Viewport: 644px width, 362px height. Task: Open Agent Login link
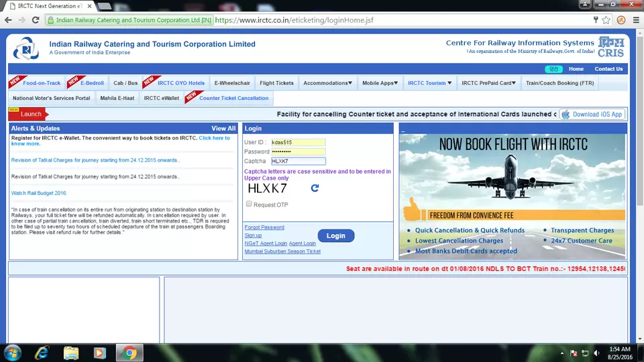pos(303,243)
